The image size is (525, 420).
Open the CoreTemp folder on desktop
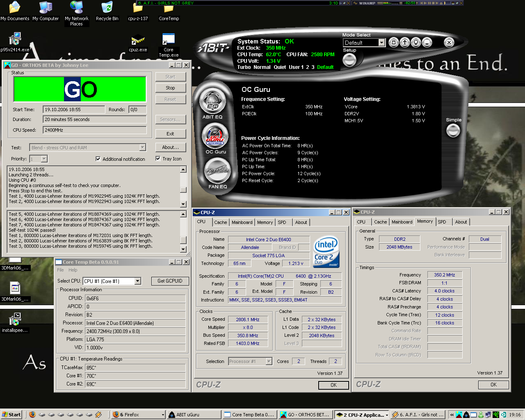click(169, 11)
